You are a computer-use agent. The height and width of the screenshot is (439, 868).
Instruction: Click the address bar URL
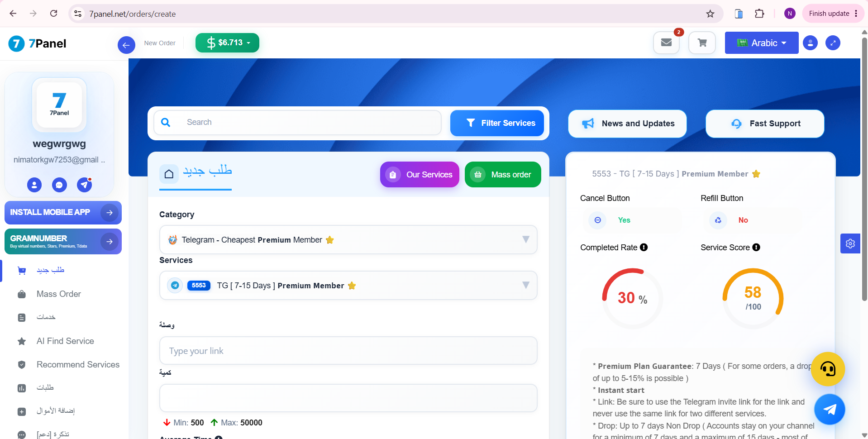(133, 14)
